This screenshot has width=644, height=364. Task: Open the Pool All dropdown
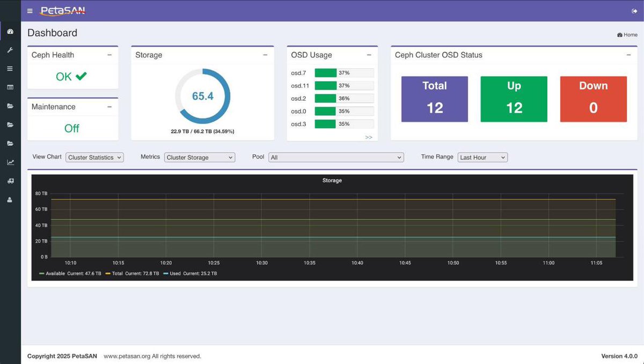(336, 158)
